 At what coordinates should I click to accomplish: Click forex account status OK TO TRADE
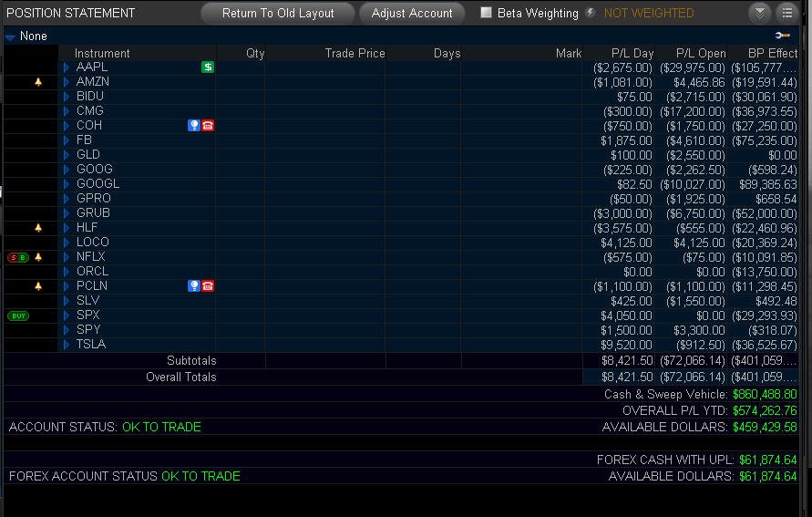pyautogui.click(x=200, y=476)
